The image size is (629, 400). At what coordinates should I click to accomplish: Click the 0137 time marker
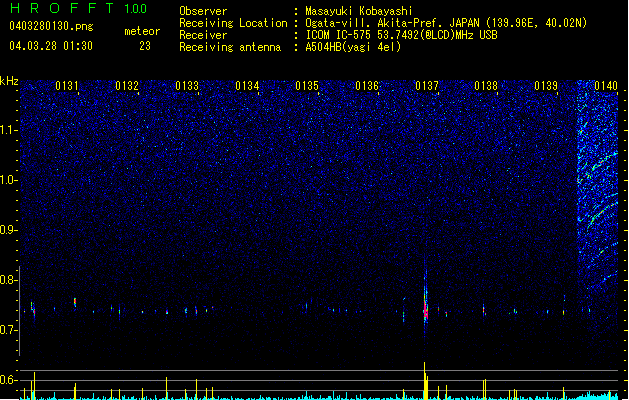(x=427, y=86)
